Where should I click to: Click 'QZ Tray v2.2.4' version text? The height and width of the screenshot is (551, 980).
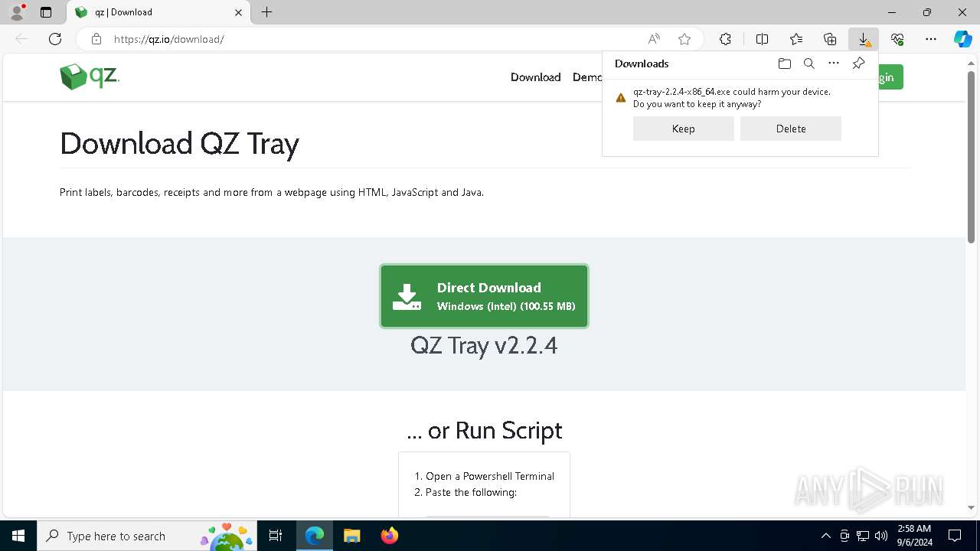(x=484, y=345)
